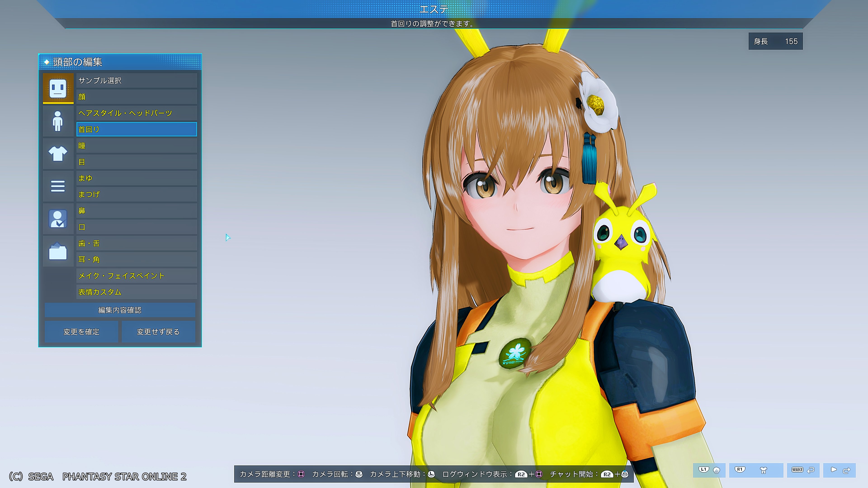Click the 編集内容確認 button
The height and width of the screenshot is (488, 868).
click(x=120, y=310)
